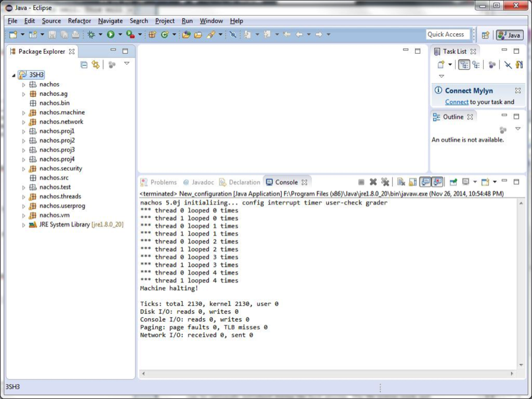Click Open Perspective icon beside Java

pos(485,35)
